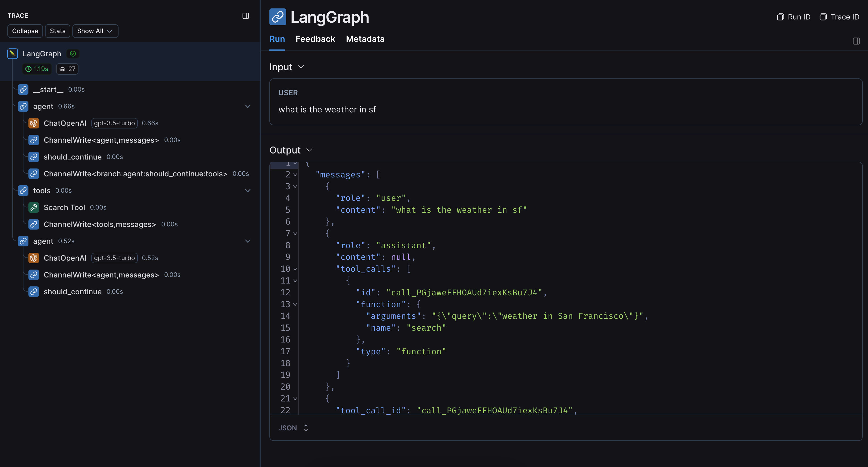Fold JSON line 11 tool call object
Image resolution: width=868 pixels, height=467 pixels.
tap(295, 281)
